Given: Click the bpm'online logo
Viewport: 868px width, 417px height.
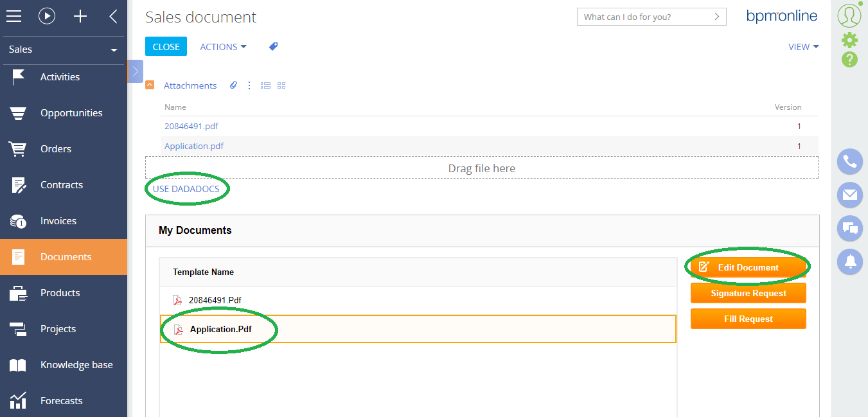Looking at the screenshot, I should click(x=782, y=16).
